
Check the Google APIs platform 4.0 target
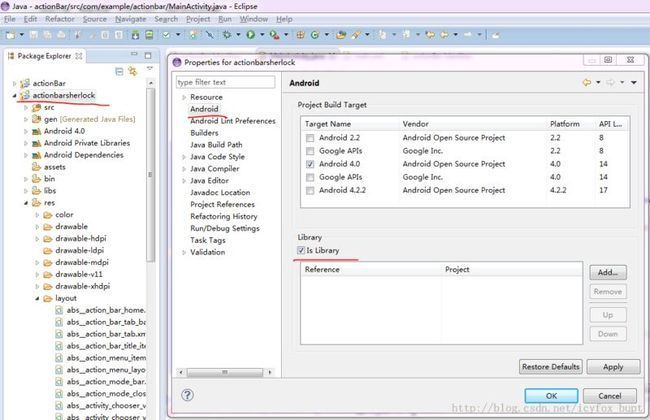click(310, 177)
